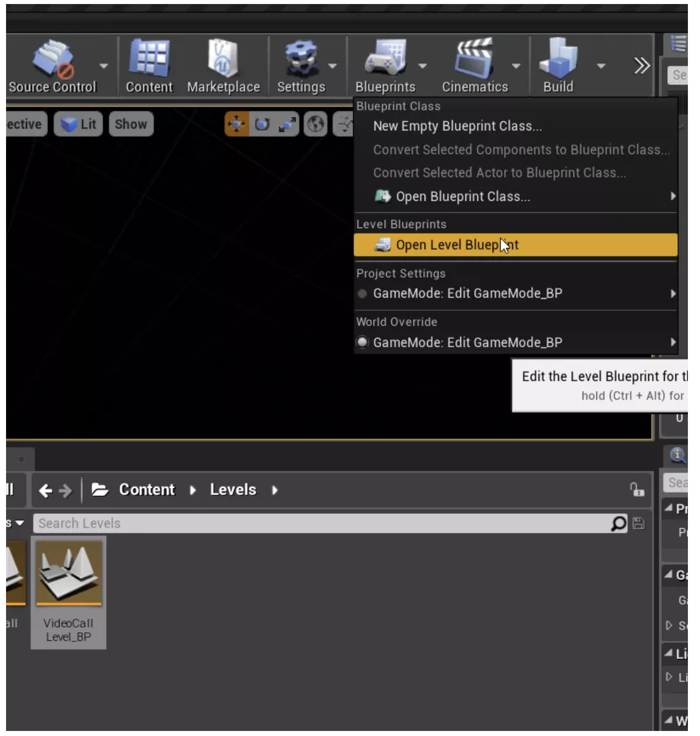Open the viewport Show options button
This screenshot has width=700, height=736.
tap(131, 124)
